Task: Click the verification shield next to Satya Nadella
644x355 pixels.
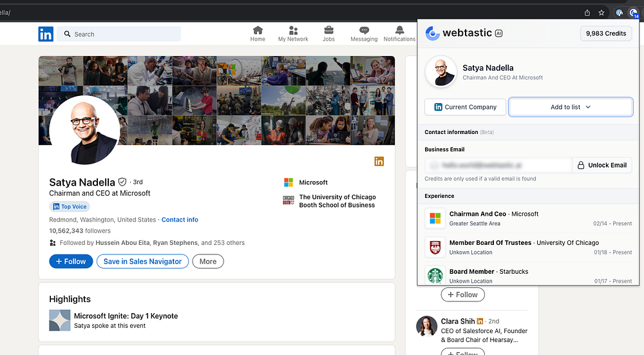Action: pos(122,182)
